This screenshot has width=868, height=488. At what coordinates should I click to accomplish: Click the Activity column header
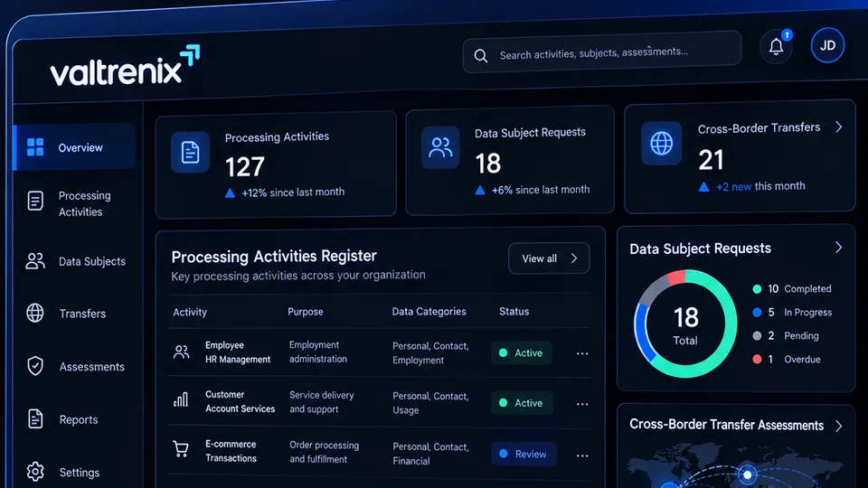point(190,312)
